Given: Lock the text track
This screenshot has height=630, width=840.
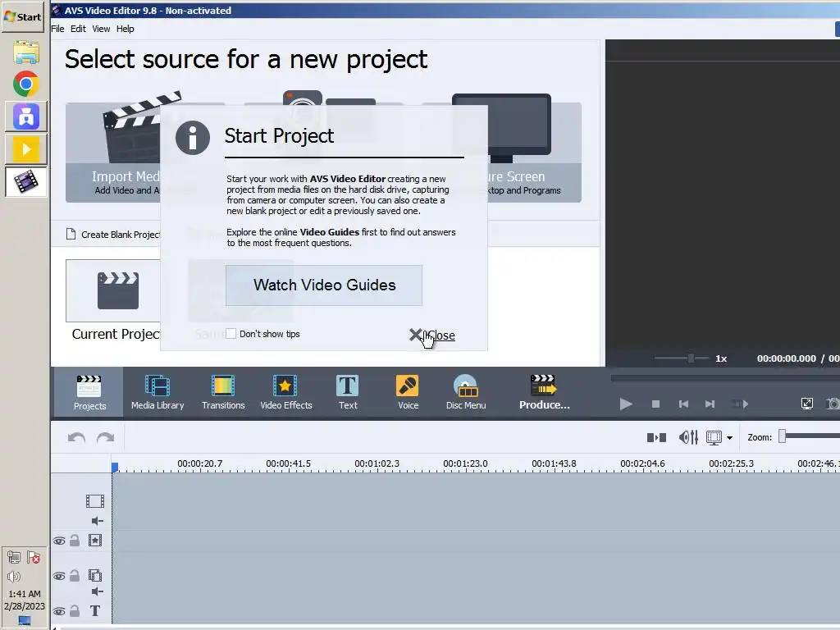Looking at the screenshot, I should [75, 610].
